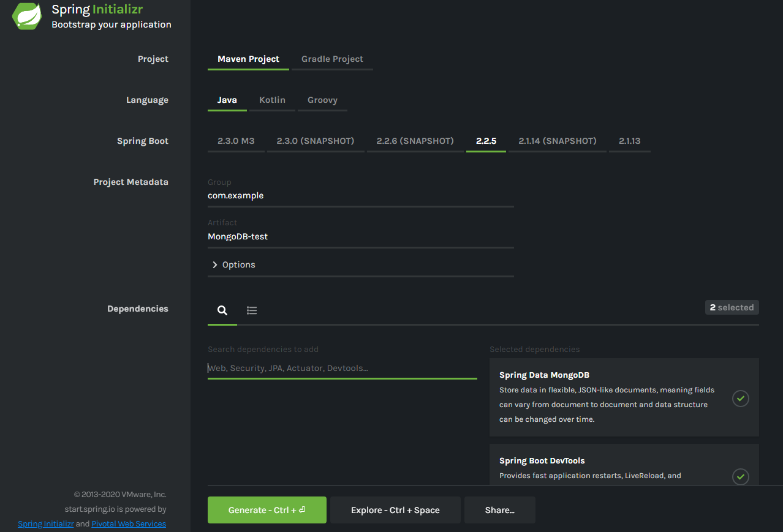Image resolution: width=783 pixels, height=532 pixels.
Task: Select Spring Boot version 2.2.5
Action: point(486,141)
